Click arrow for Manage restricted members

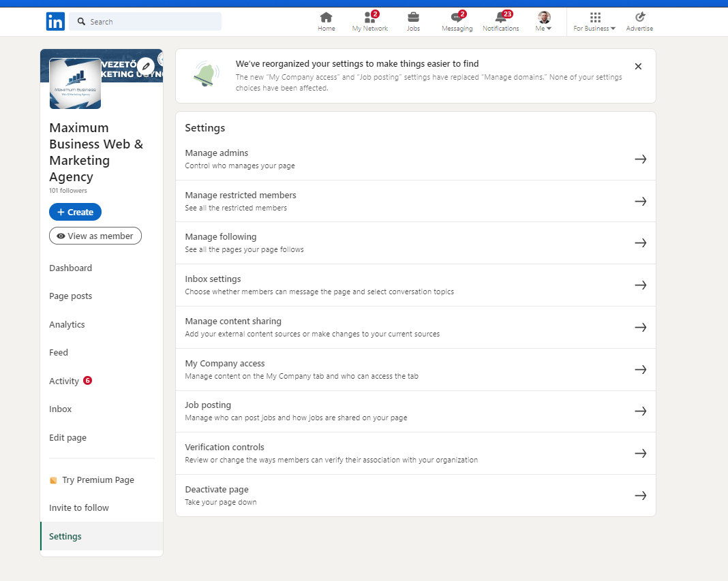point(641,202)
